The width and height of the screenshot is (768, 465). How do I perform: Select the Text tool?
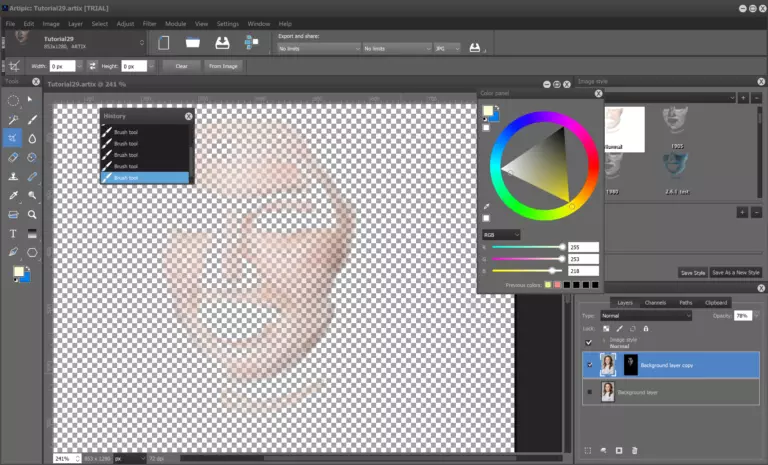point(13,234)
